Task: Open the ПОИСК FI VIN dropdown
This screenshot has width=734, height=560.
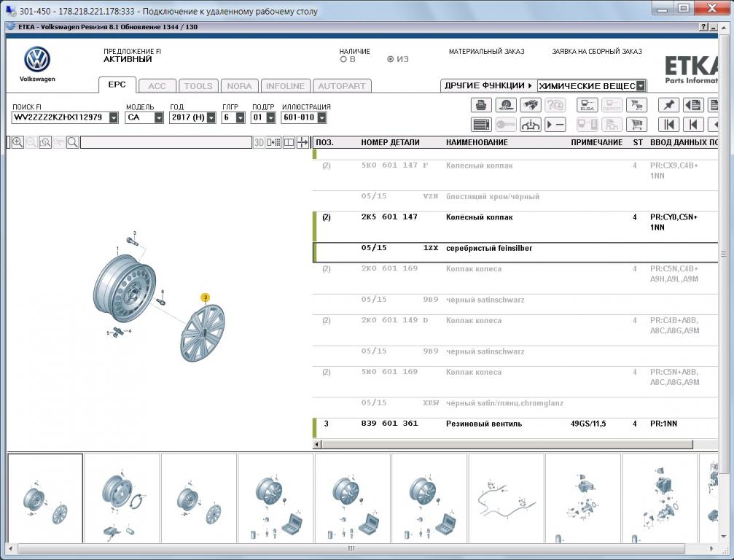Action: tap(114, 117)
